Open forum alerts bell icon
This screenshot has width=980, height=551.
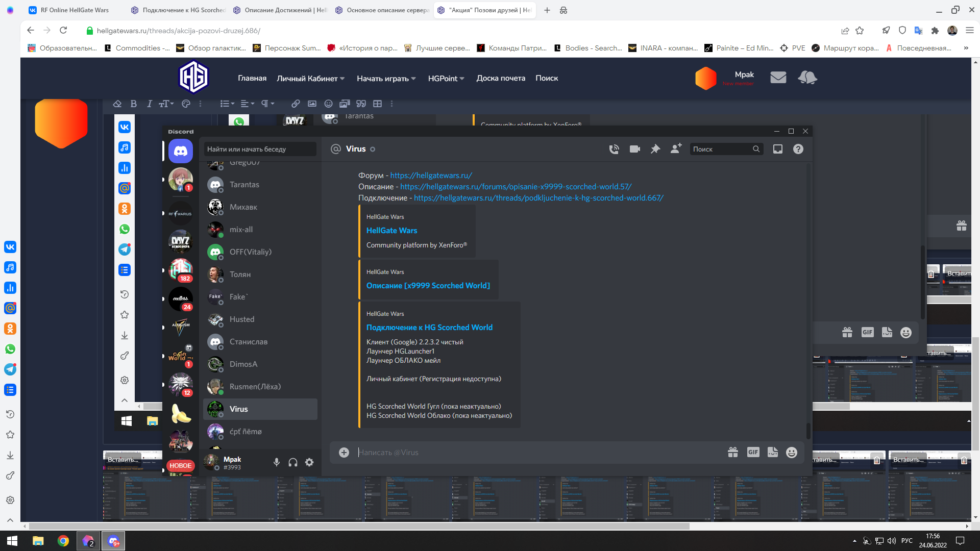click(807, 78)
